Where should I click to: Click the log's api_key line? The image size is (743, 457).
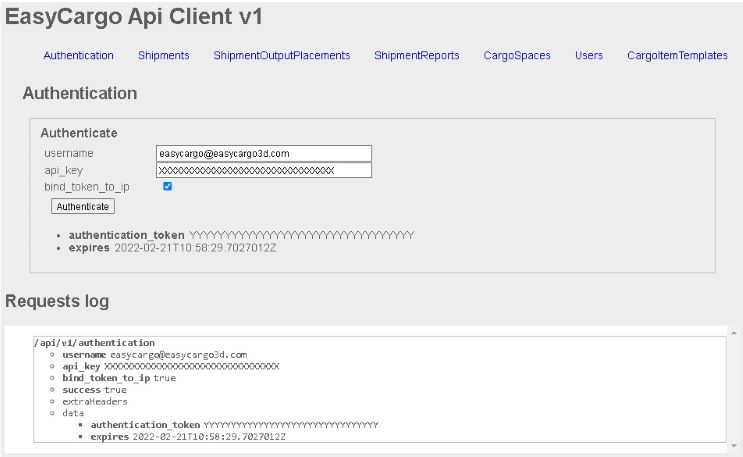[x=171, y=366]
